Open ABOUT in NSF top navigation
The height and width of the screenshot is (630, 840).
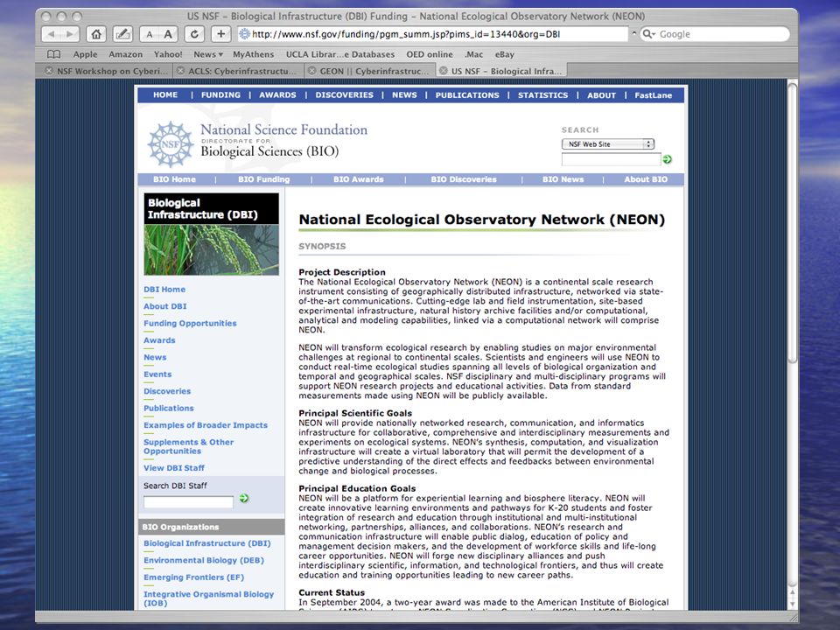[x=602, y=94]
